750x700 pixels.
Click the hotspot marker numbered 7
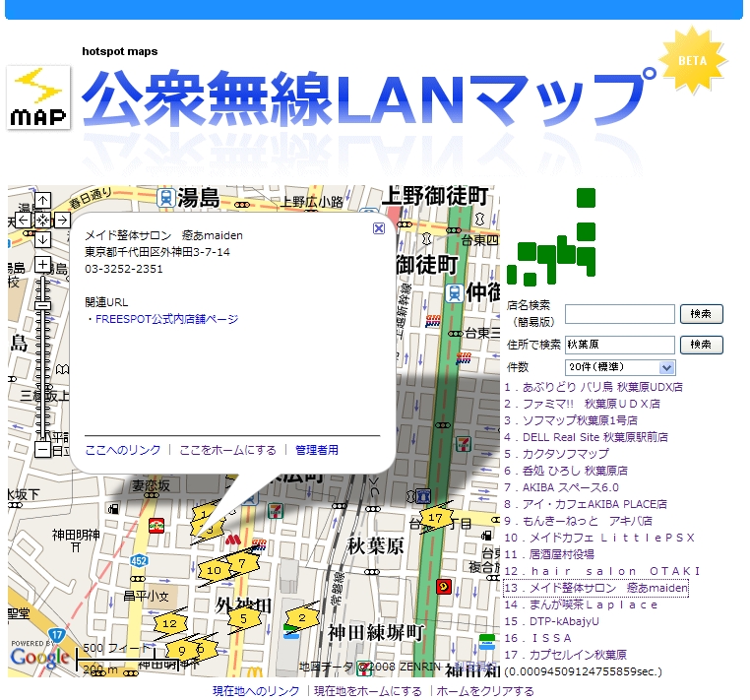pos(242,563)
